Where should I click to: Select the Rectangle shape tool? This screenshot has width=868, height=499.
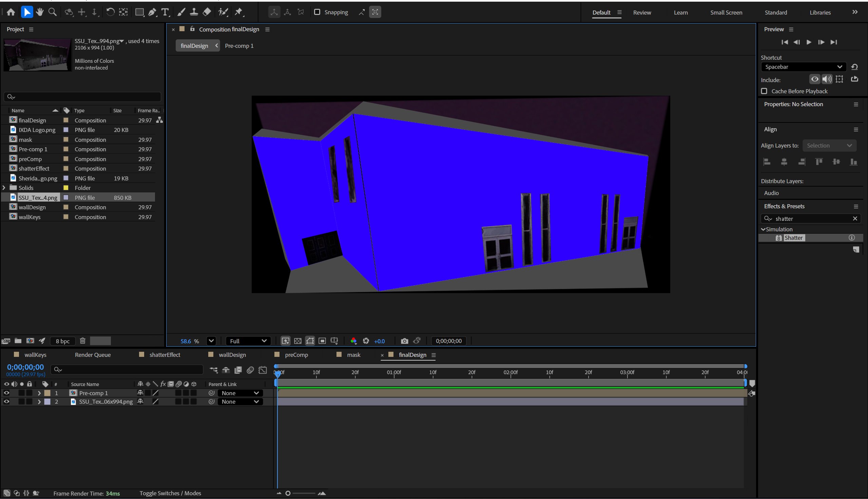[x=139, y=12]
